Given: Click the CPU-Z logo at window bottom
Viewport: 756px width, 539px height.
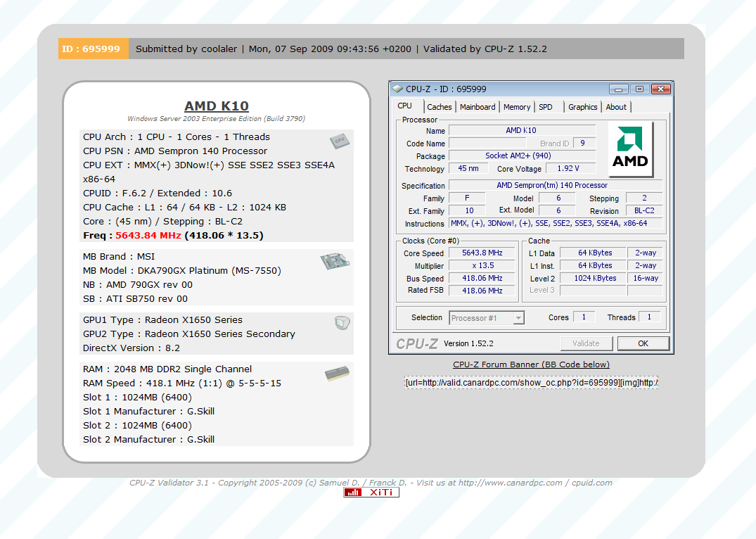Looking at the screenshot, I should pyautogui.click(x=416, y=343).
